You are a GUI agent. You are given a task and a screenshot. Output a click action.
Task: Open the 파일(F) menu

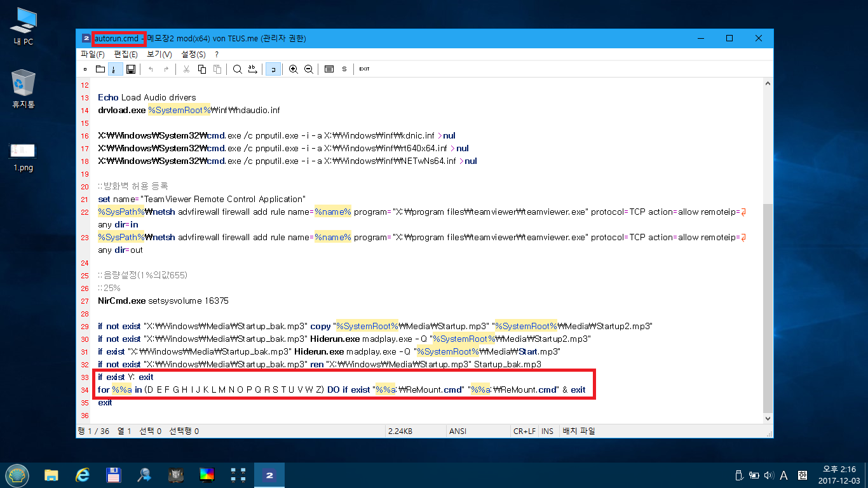(92, 55)
